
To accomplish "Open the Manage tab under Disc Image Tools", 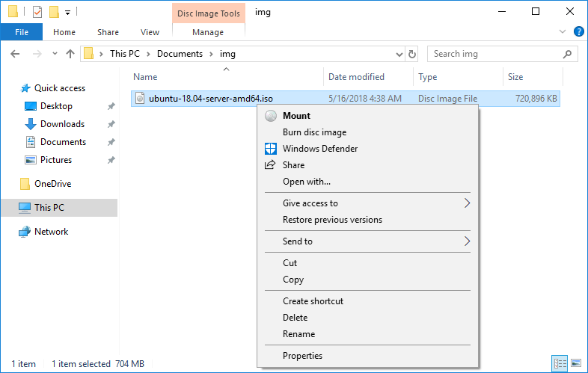I will (208, 32).
